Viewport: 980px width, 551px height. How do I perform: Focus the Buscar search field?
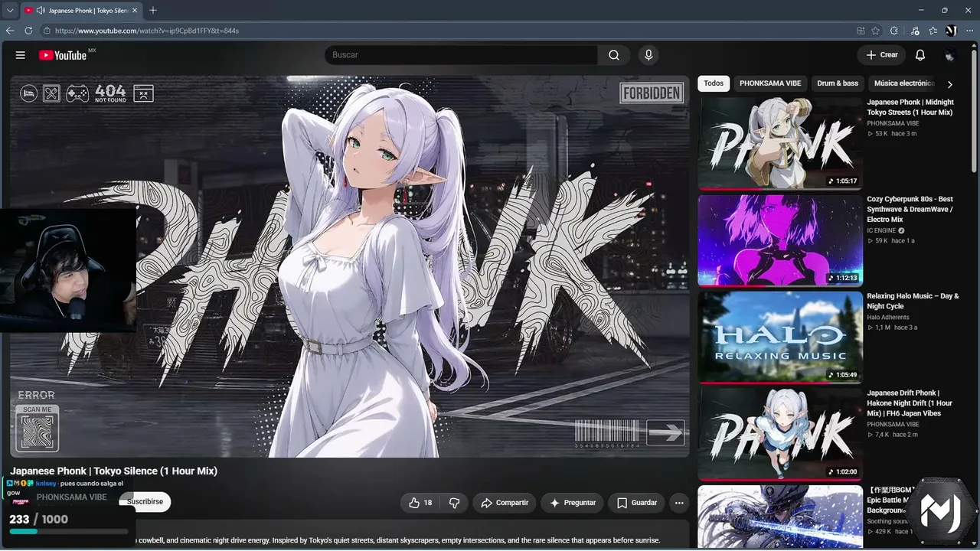pos(461,55)
